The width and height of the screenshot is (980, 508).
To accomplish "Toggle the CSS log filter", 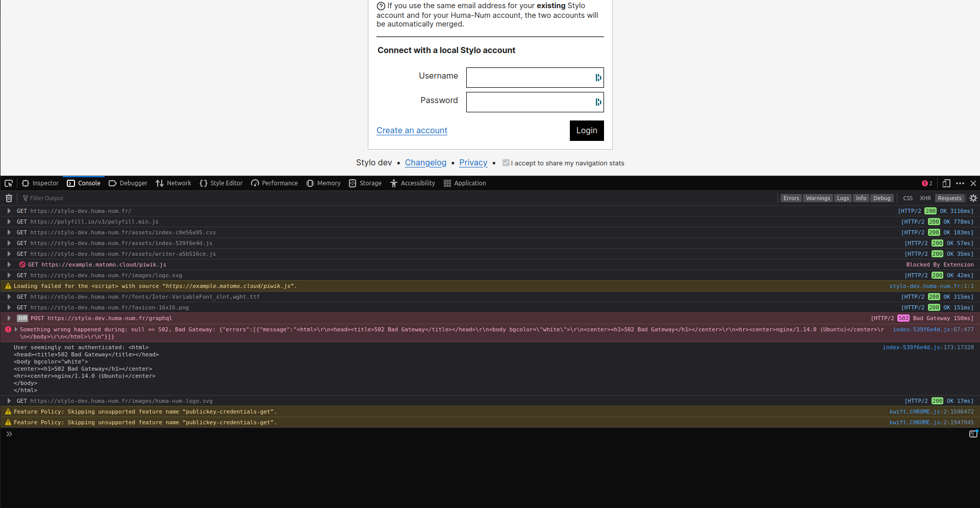I will [x=908, y=198].
